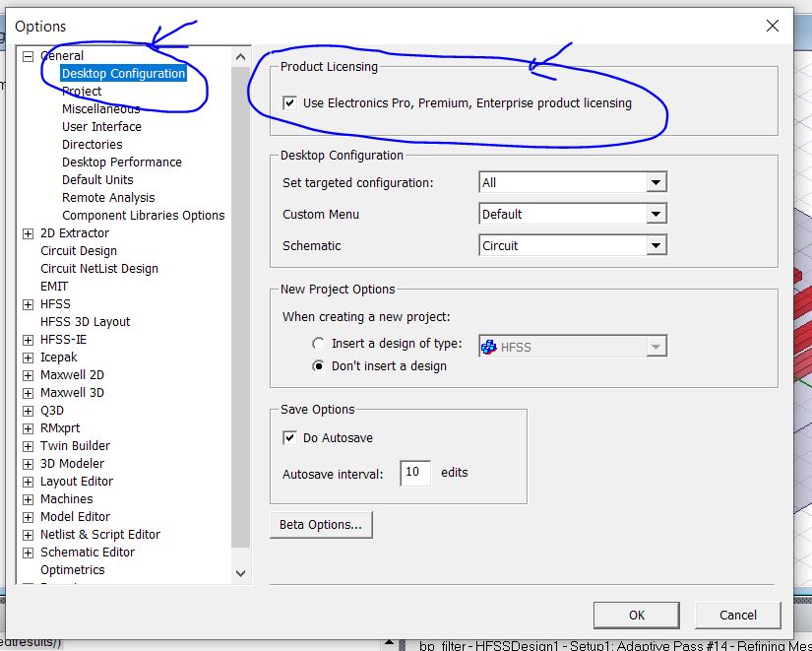
Task: Select the Machines tree label
Action: click(x=67, y=499)
